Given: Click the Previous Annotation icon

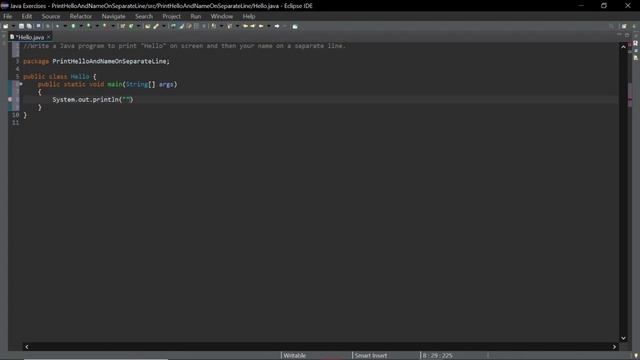Looking at the screenshot, I should click(x=230, y=26).
